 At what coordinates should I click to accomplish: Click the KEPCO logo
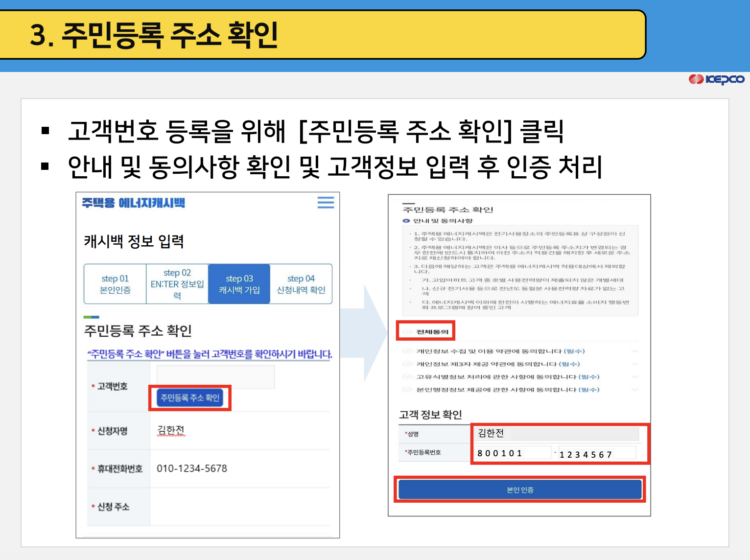[x=716, y=79]
